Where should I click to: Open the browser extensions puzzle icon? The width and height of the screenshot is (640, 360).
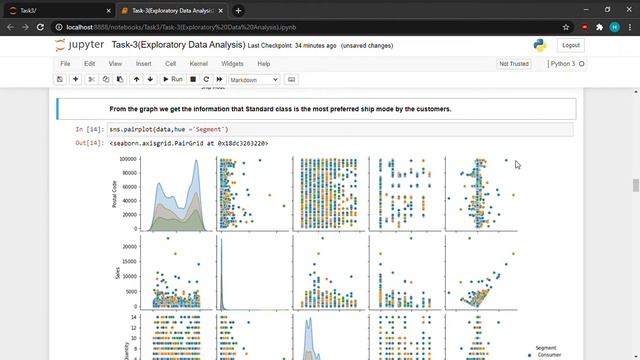tap(600, 27)
